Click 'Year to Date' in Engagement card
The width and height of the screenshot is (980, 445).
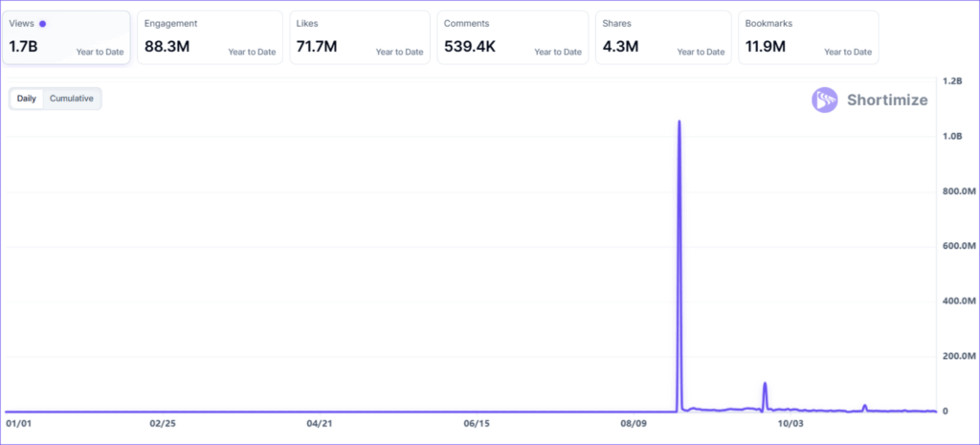[252, 53]
